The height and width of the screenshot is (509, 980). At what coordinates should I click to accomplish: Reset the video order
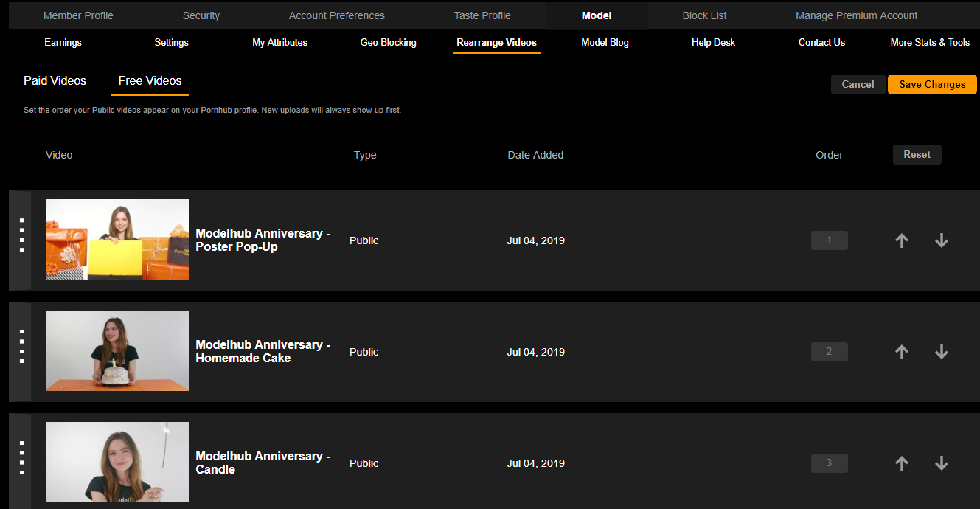[x=917, y=154]
